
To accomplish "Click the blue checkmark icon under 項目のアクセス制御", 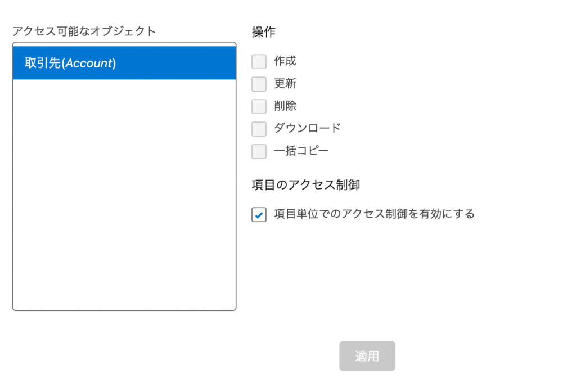I will click(259, 215).
